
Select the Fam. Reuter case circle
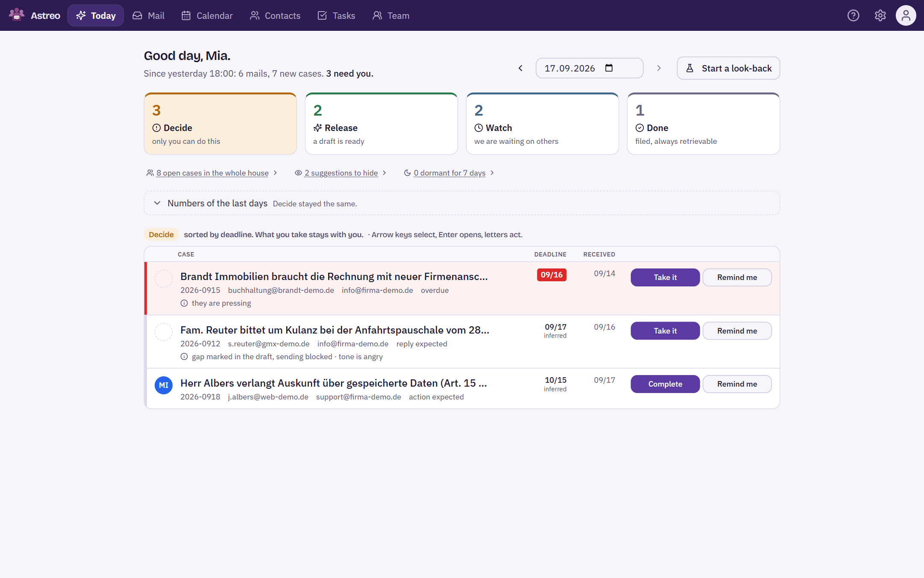[163, 332]
